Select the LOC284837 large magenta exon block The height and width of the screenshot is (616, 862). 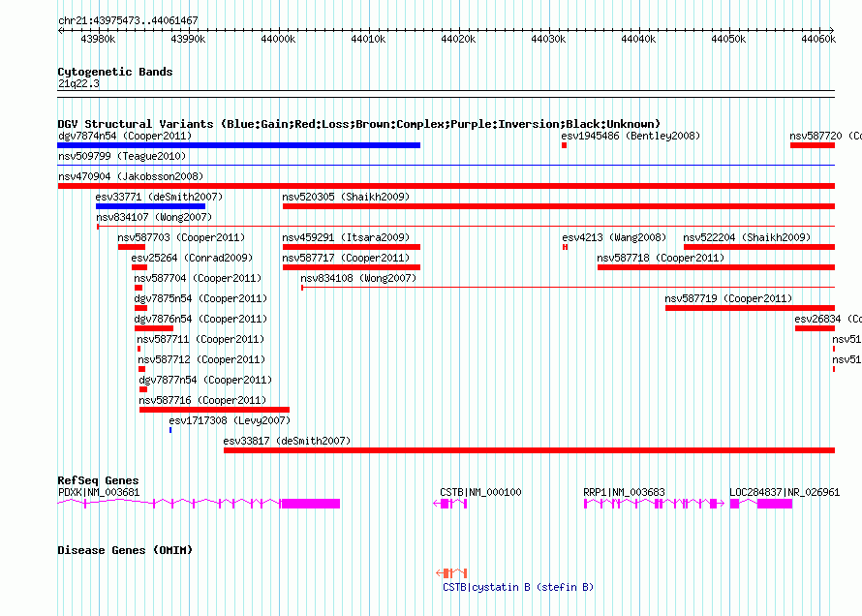[775, 504]
